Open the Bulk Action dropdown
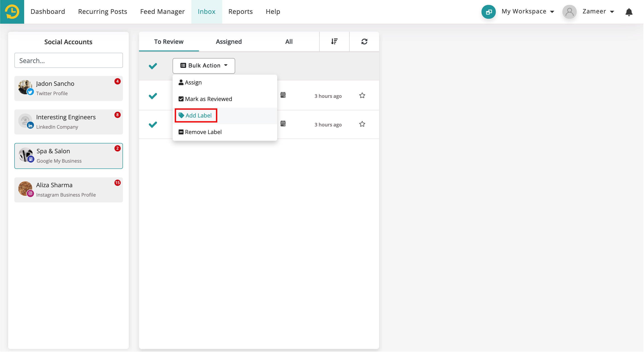The image size is (644, 357). click(203, 66)
